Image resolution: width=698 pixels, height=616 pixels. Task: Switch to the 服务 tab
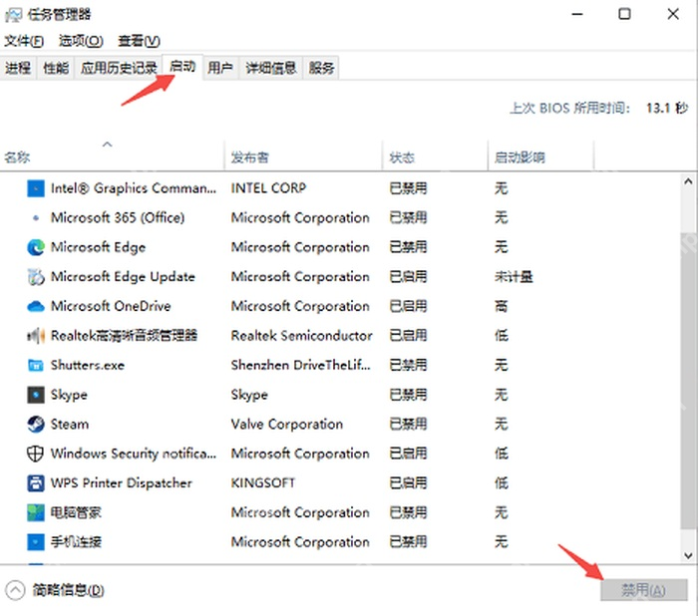[x=321, y=68]
